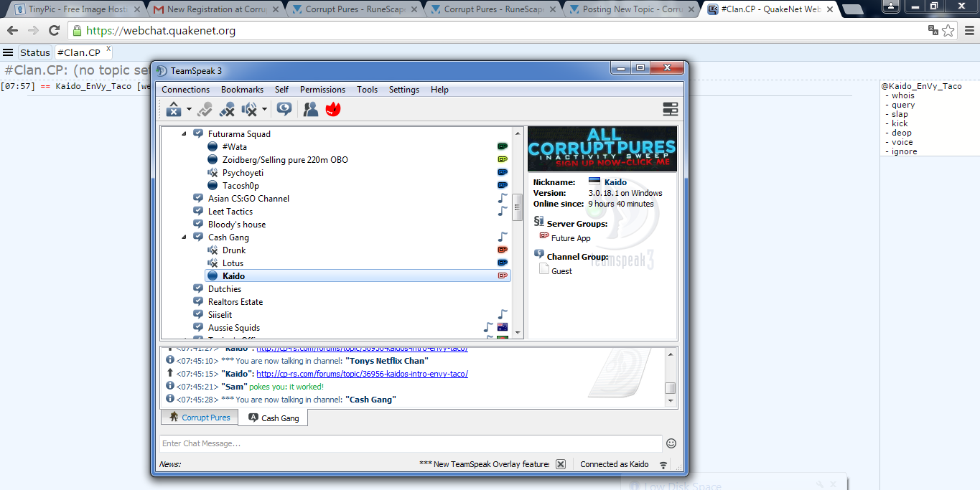Click the green badge icon beside #Wata

point(503,146)
